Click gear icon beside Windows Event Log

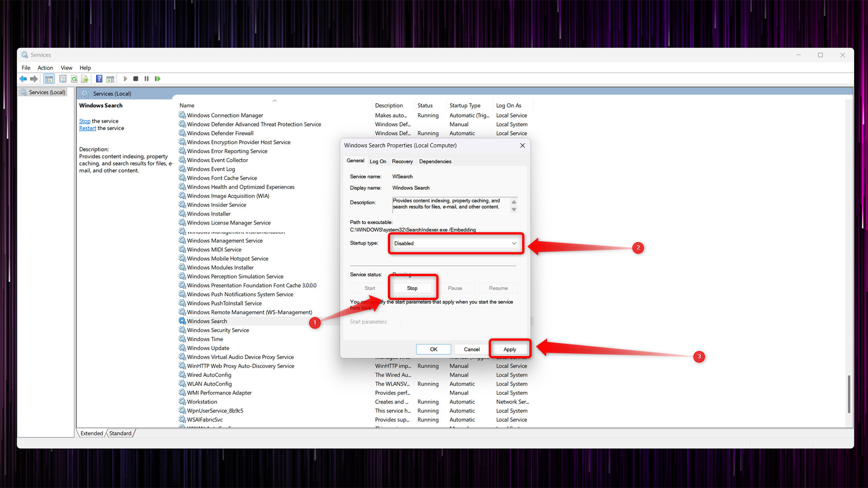click(x=182, y=169)
